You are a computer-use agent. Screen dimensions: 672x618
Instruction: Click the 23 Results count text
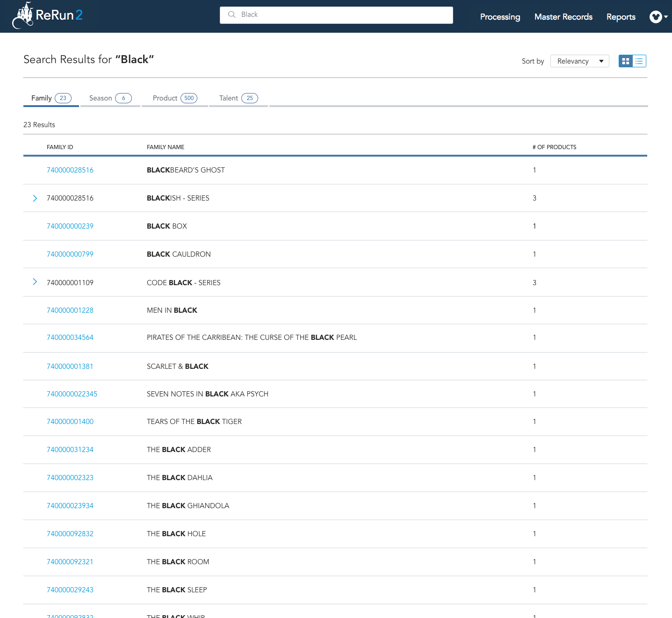[x=39, y=125]
